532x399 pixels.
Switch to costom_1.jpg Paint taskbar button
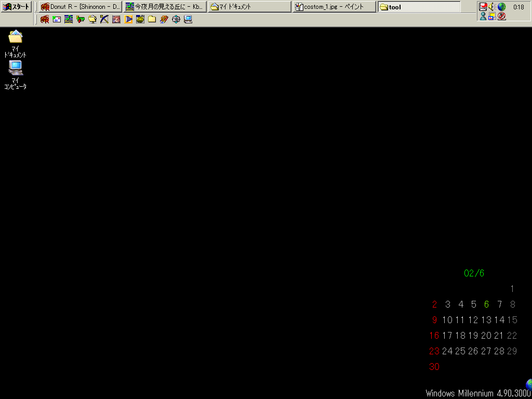[334, 7]
